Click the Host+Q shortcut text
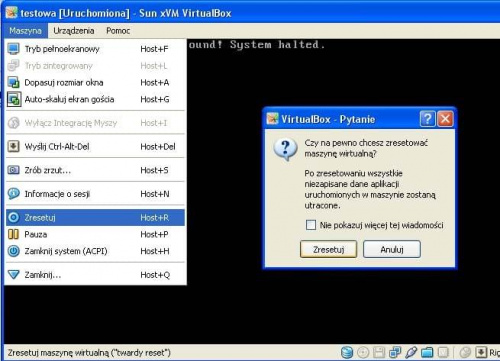Screen dimensions: 500x361 155,275
